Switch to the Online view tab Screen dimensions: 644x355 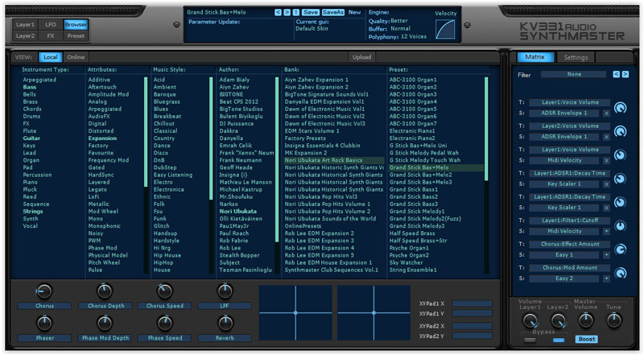click(x=76, y=57)
